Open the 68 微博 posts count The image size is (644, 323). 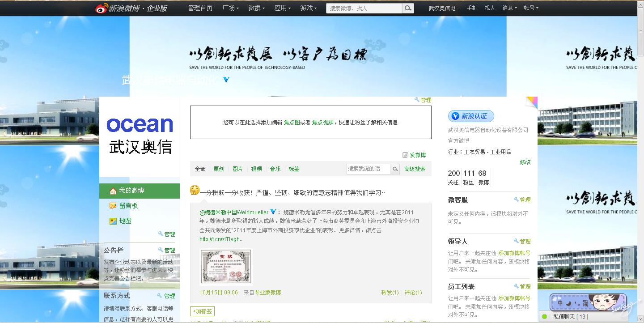(483, 177)
